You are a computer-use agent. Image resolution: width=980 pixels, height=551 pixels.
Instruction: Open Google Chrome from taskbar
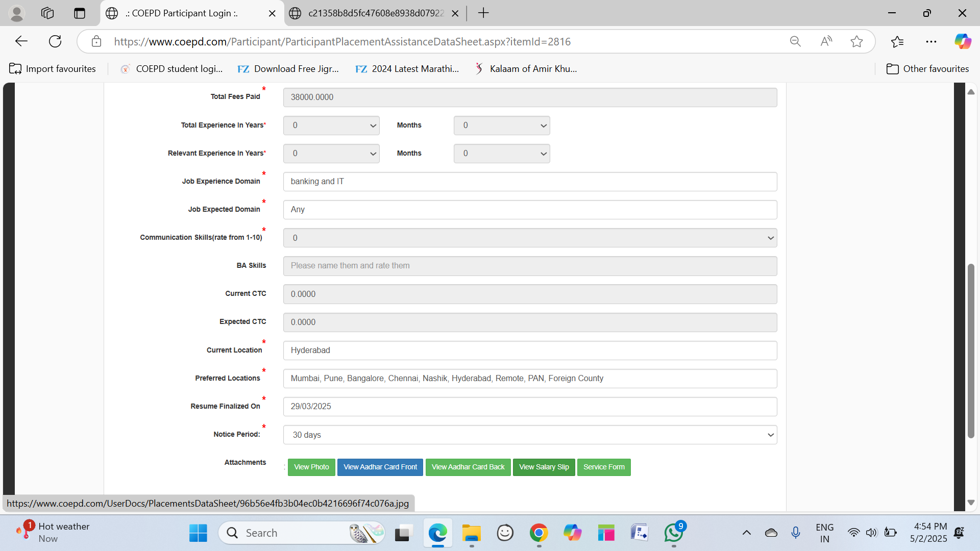pyautogui.click(x=539, y=533)
